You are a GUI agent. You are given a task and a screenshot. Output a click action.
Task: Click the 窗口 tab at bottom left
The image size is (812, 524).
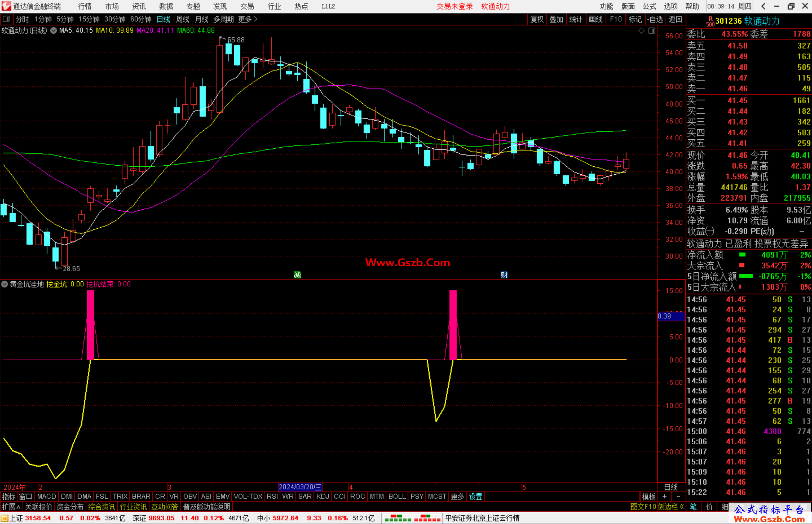pos(26,497)
